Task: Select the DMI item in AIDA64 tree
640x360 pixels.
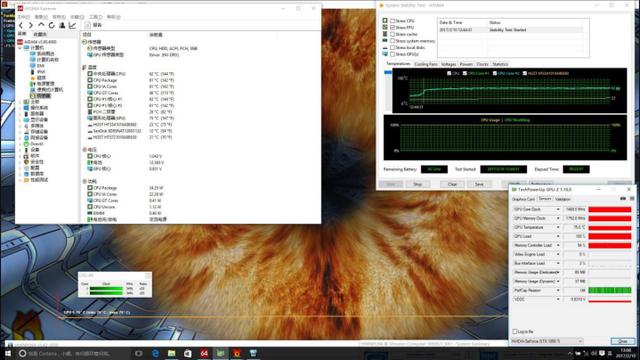Action: tap(37, 66)
